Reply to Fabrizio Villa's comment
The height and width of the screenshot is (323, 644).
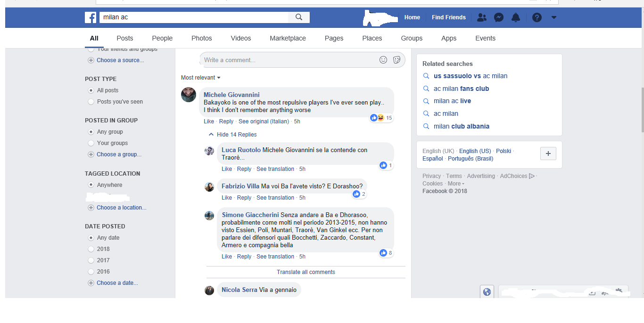coord(244,198)
